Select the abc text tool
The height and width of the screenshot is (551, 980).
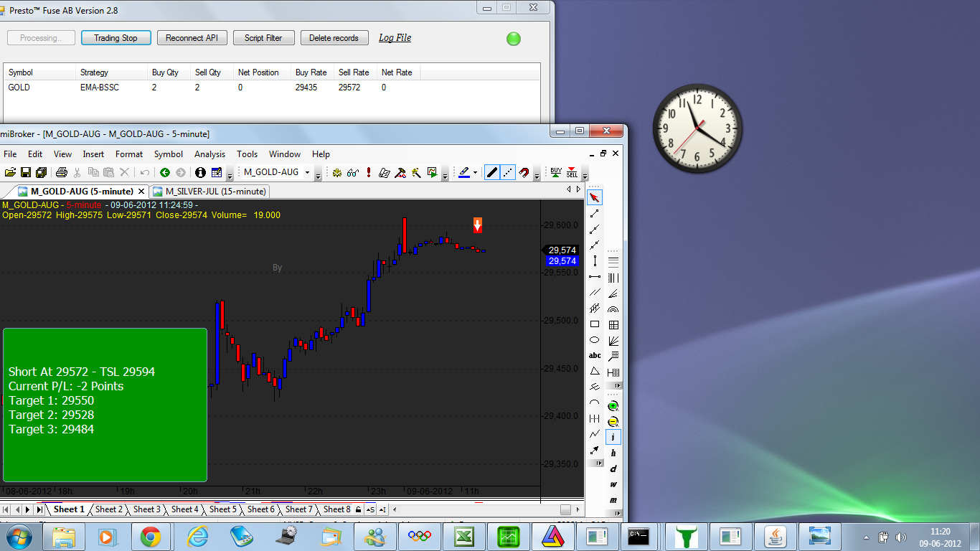pos(595,356)
